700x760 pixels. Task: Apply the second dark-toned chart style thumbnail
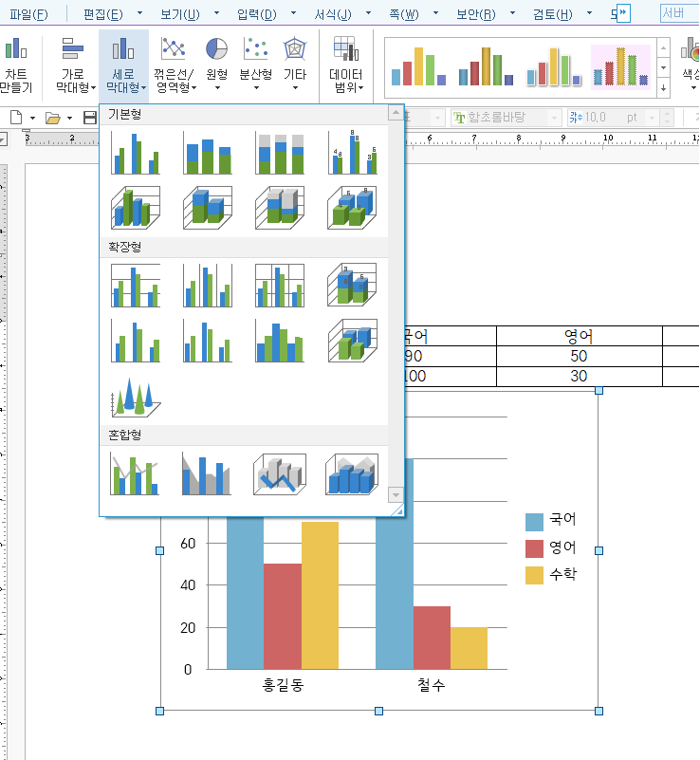pos(486,66)
